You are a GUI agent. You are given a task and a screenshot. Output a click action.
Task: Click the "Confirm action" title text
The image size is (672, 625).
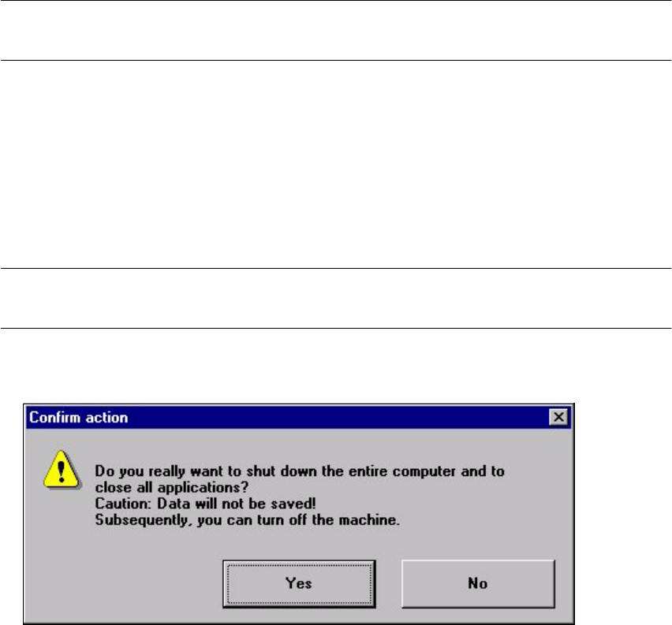tap(78, 417)
